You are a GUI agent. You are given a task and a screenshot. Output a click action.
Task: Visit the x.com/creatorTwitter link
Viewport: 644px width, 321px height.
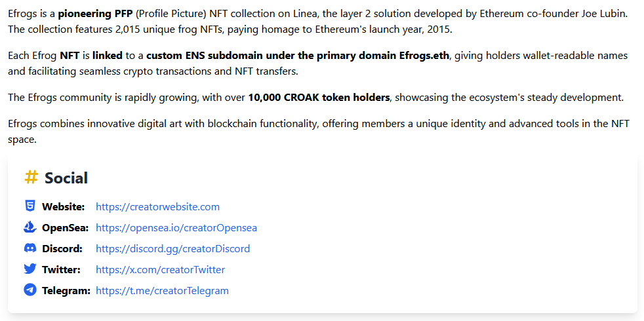[x=160, y=270]
